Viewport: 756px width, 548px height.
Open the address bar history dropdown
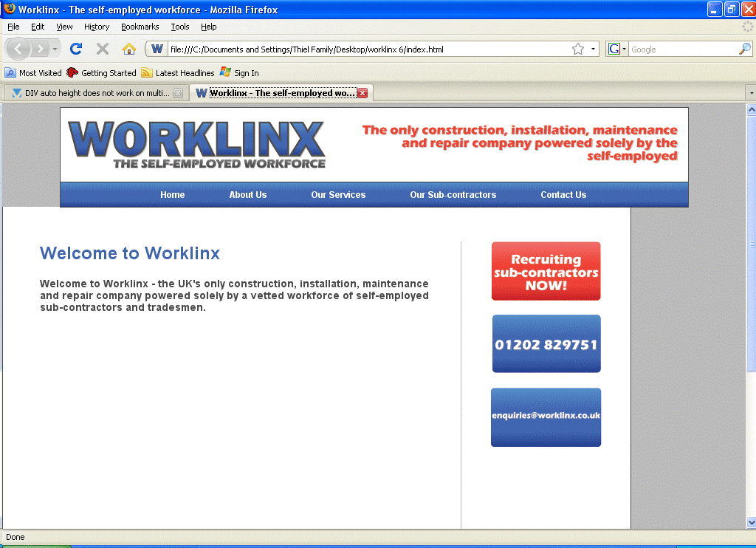(x=593, y=49)
